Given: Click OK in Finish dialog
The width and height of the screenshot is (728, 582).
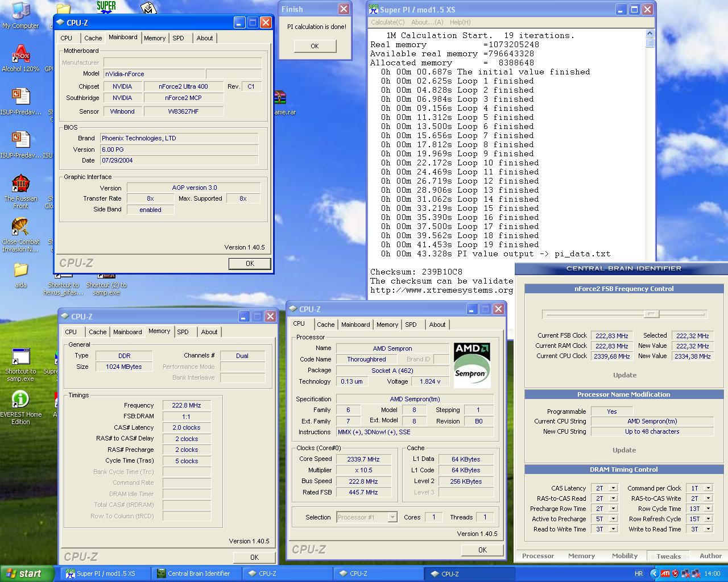Looking at the screenshot, I should coord(315,46).
